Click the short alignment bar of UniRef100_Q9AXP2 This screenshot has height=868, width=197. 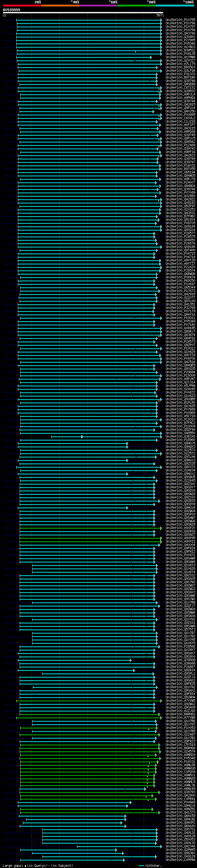(73, 822)
